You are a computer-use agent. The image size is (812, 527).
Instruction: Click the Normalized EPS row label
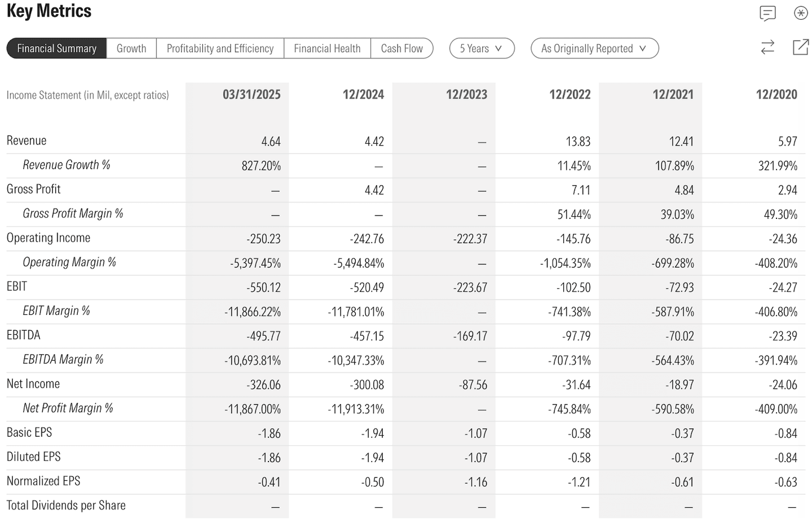[x=43, y=481]
